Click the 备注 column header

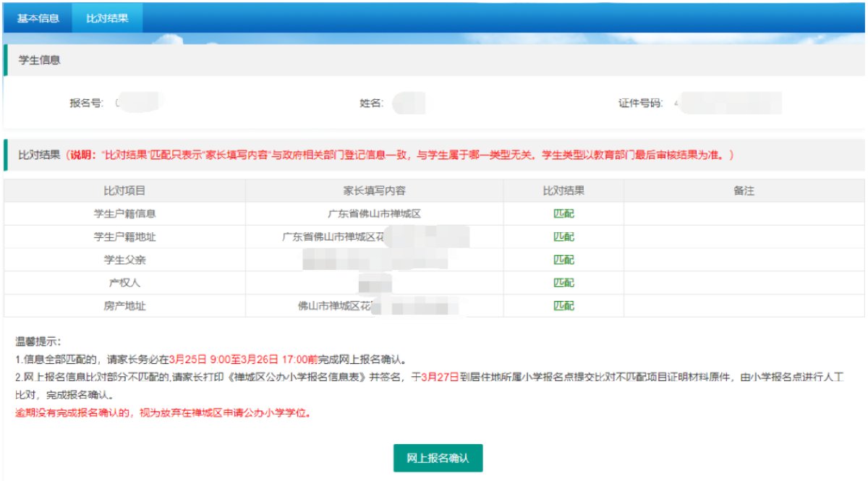click(744, 191)
